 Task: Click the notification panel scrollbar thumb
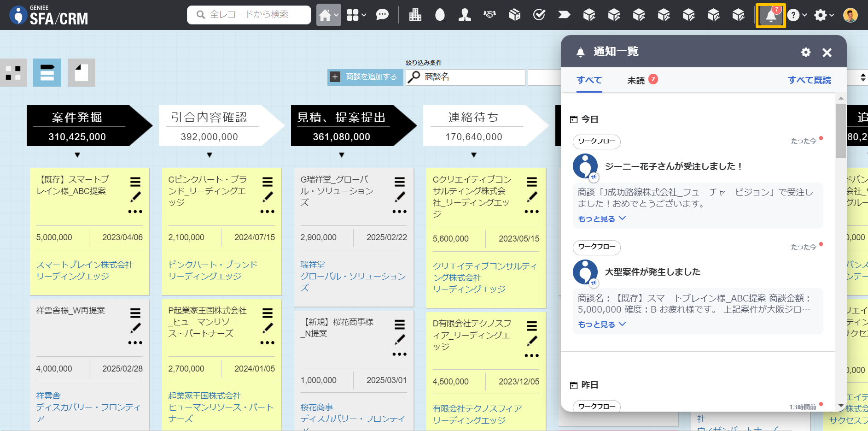coord(841,131)
